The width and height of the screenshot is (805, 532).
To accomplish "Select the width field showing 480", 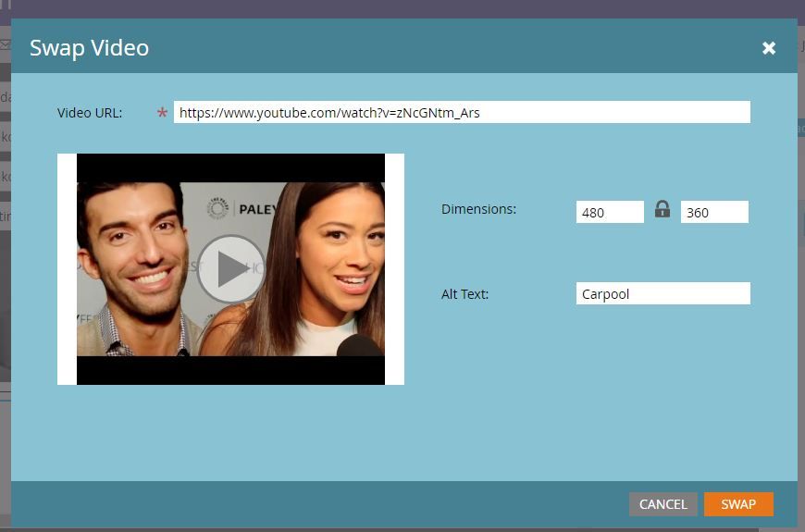I will click(x=609, y=212).
